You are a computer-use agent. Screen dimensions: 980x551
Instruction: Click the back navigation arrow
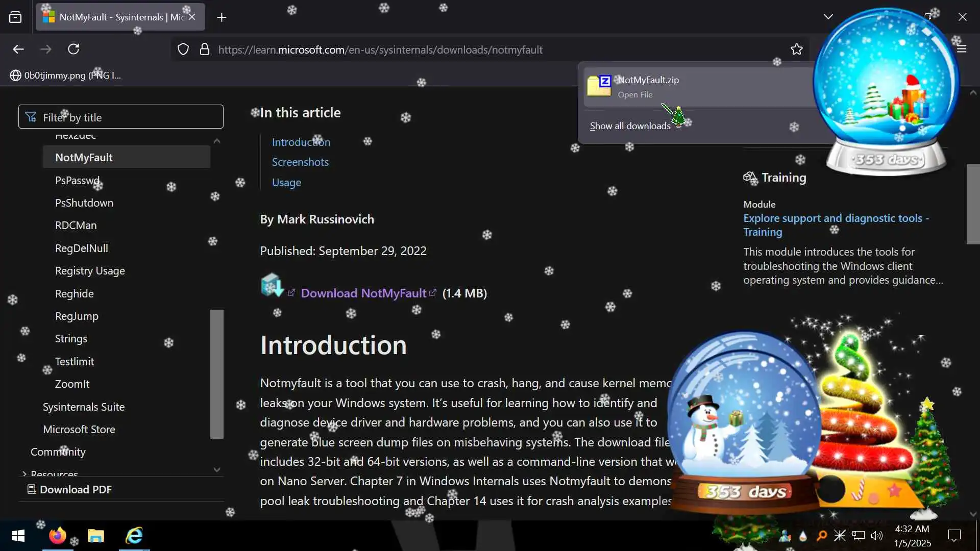(18, 49)
